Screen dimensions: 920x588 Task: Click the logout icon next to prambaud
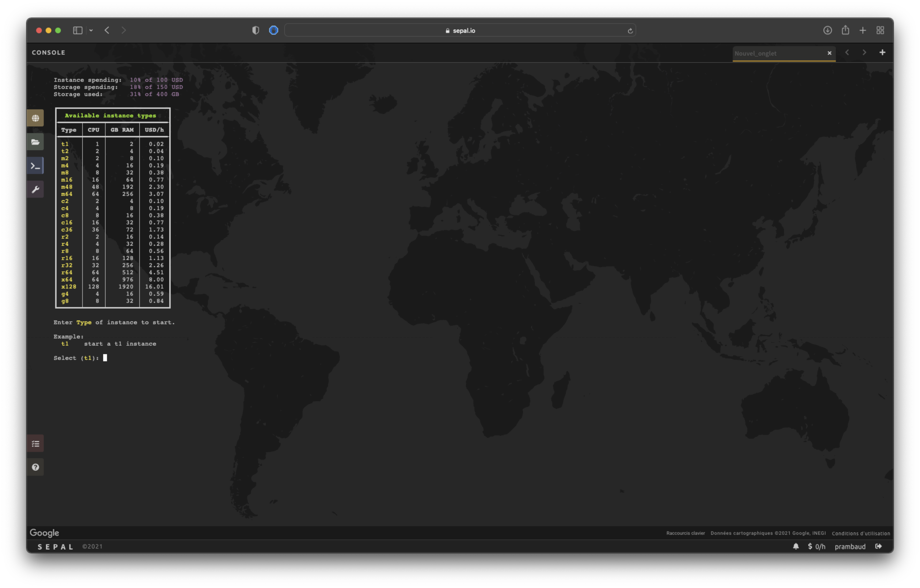point(878,546)
